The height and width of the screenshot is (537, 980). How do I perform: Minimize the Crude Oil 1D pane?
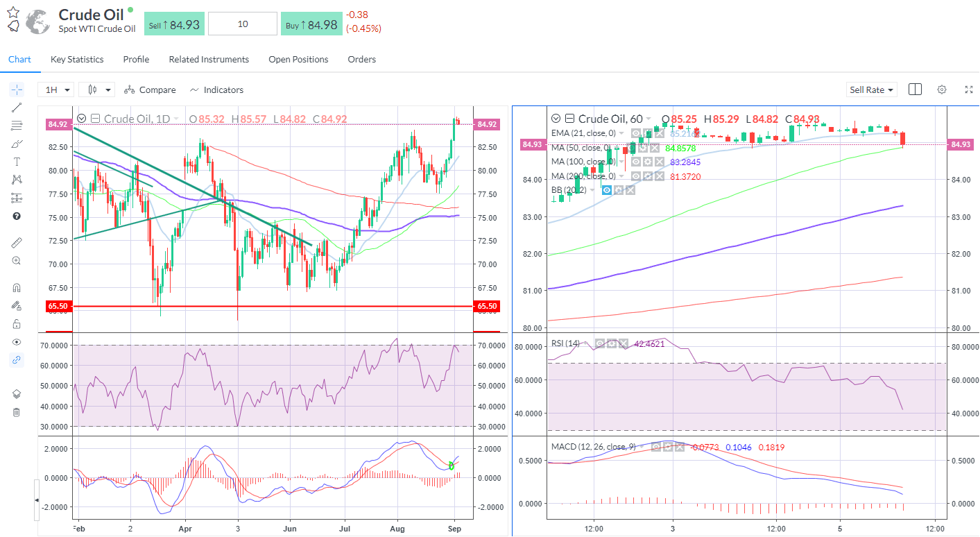[x=96, y=119]
